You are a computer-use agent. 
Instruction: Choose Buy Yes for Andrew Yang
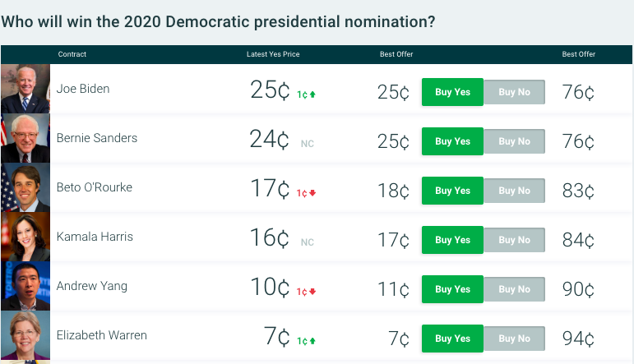point(452,289)
